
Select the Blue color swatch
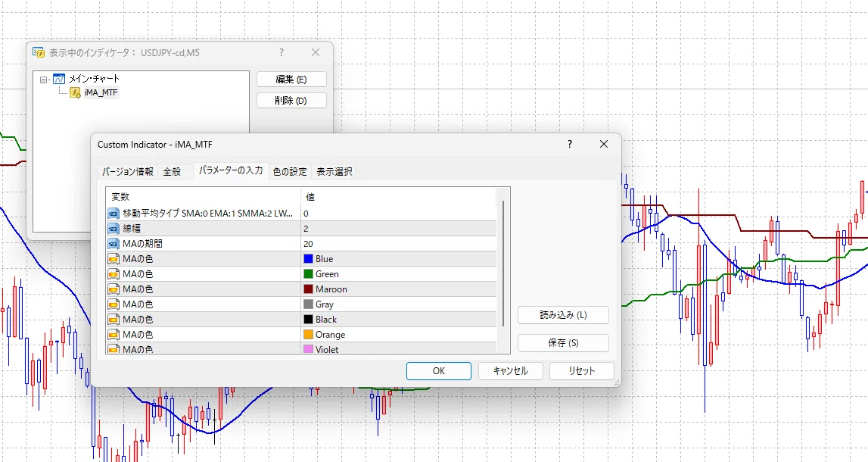point(308,259)
